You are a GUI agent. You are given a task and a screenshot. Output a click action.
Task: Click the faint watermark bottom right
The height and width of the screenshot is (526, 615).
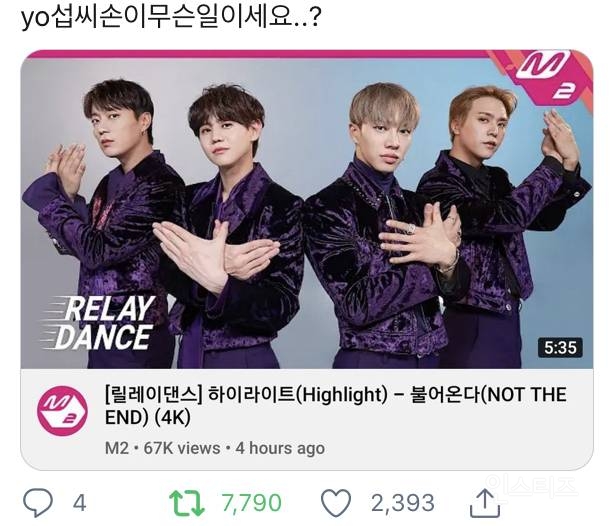(x=531, y=488)
